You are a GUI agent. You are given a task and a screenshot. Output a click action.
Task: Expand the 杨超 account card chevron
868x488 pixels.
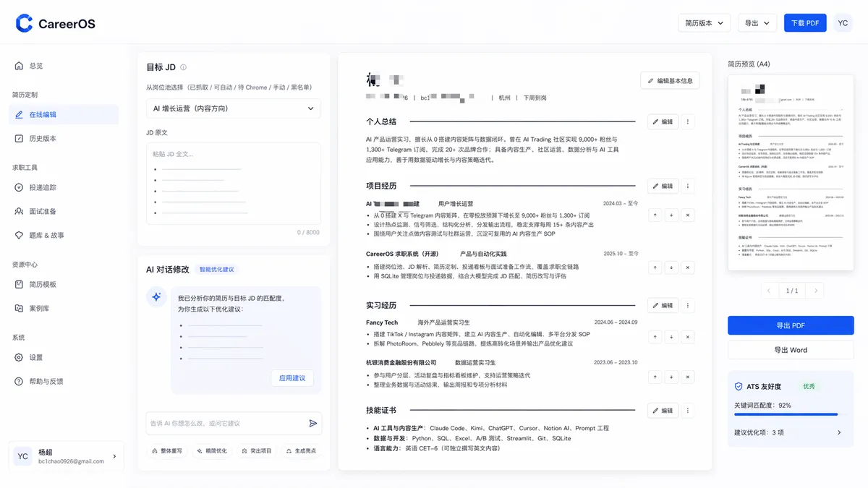click(114, 456)
